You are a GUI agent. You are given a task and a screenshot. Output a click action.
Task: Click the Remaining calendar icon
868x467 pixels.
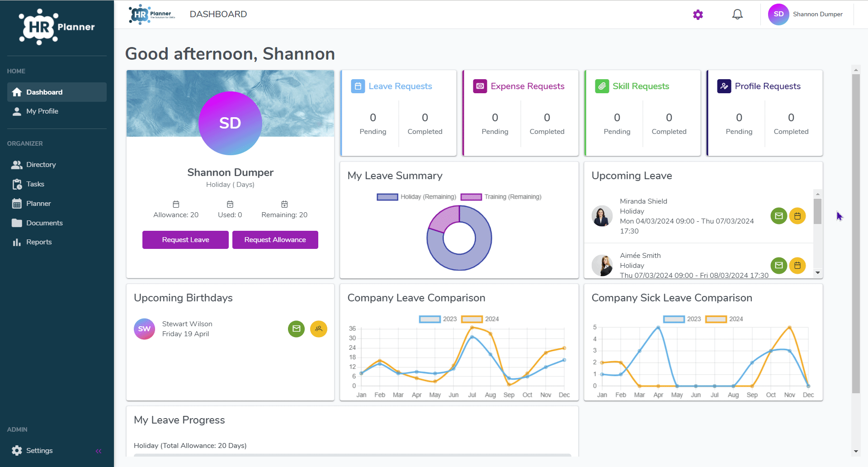284,204
